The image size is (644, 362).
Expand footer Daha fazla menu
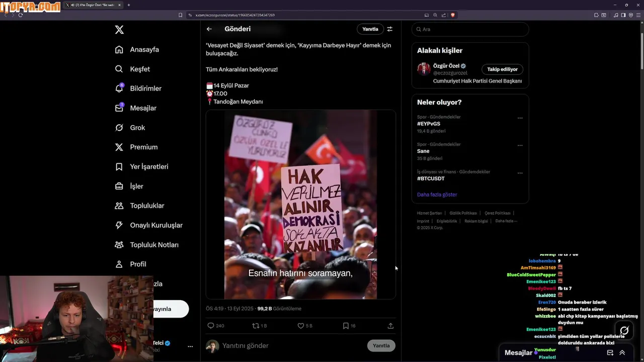point(506,221)
